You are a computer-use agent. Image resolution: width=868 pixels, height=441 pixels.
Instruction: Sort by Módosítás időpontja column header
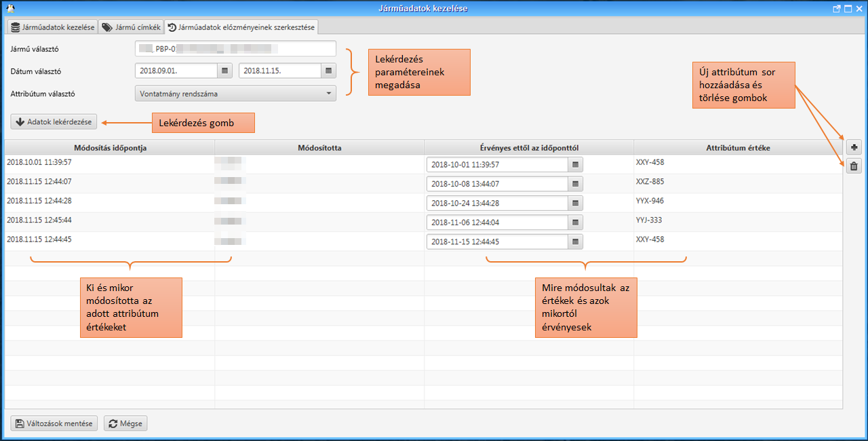110,147
